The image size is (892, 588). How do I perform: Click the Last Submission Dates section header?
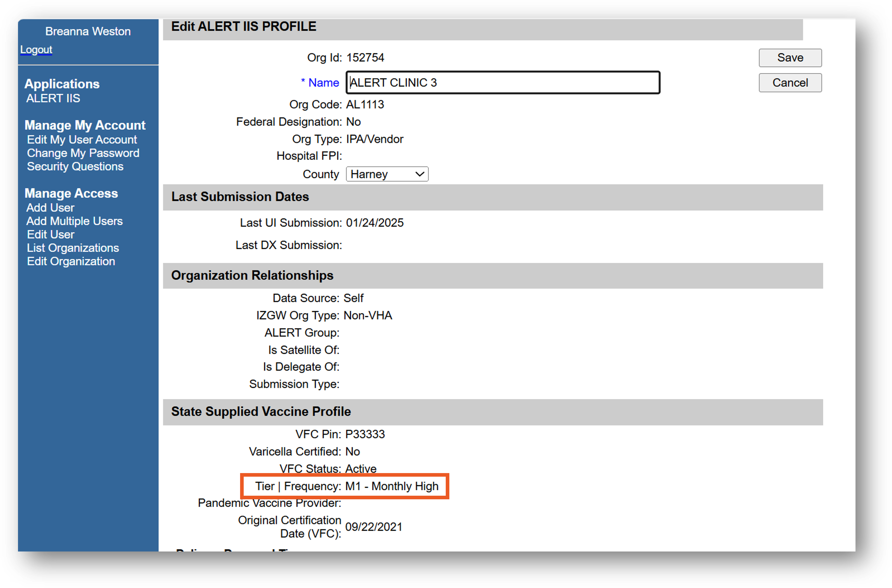[240, 196]
